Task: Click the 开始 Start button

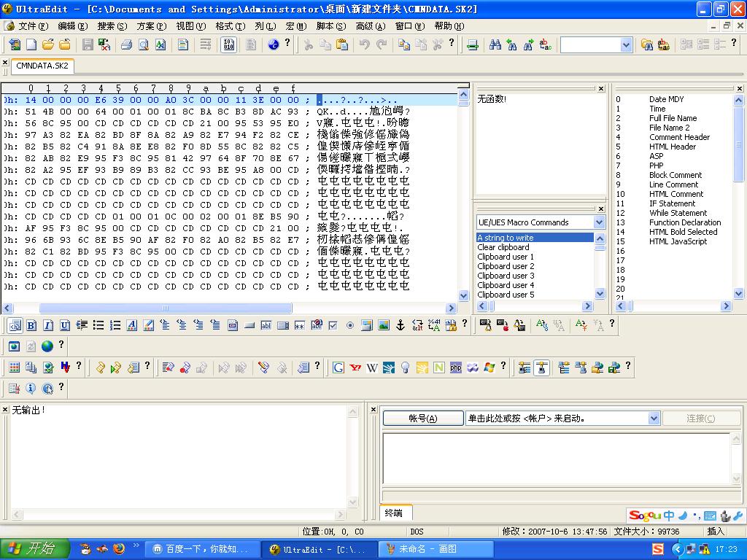Action: point(35,549)
